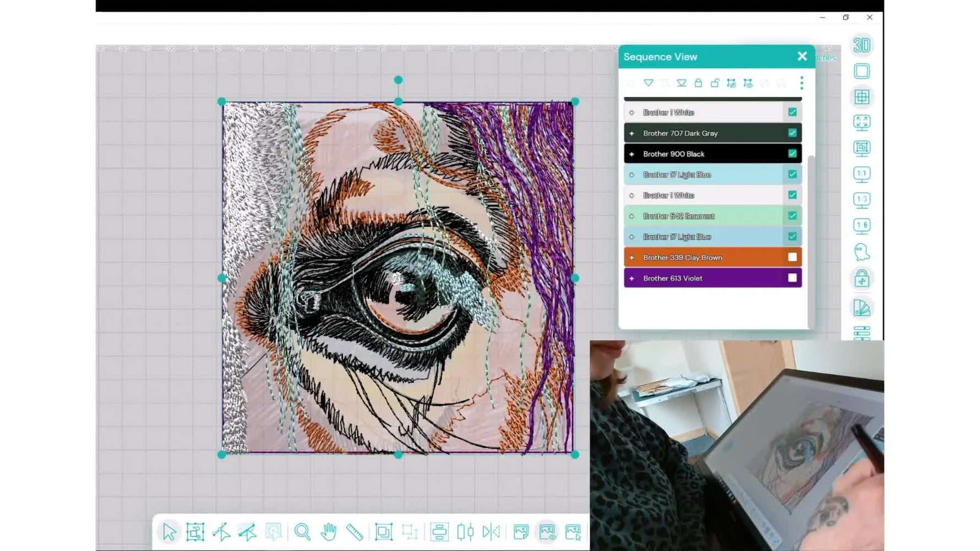Click the unlock icon in Sequence View
Screen dimensions: 980x551
[715, 83]
